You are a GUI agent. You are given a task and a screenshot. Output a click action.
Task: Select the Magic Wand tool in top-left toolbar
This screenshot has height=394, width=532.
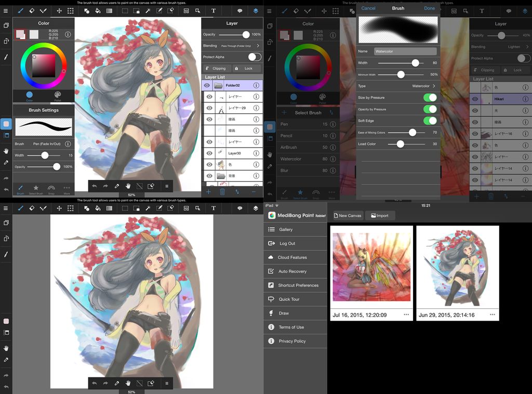(x=148, y=11)
